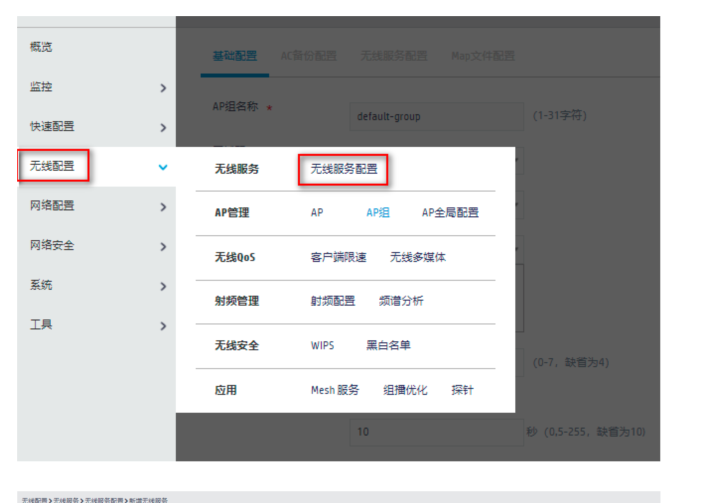Open the 无线多媒体 link
Viewport: 712px width, 503px height.
coord(418,257)
